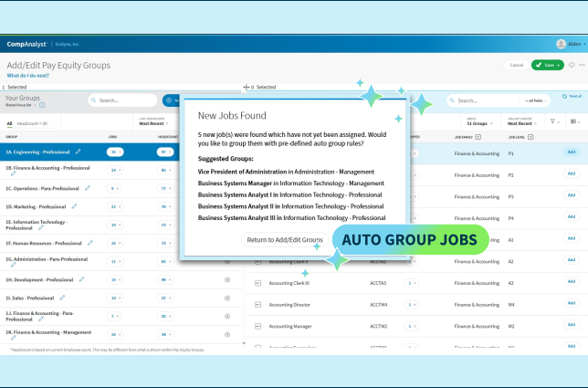
Task: Click the user avatar icon next to Aiden
Action: [x=562, y=43]
